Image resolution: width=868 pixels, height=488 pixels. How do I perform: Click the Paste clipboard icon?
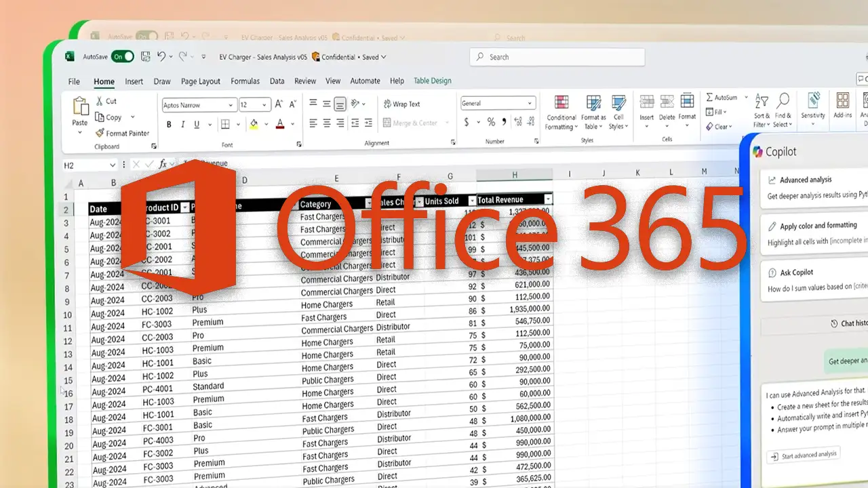[x=80, y=108]
